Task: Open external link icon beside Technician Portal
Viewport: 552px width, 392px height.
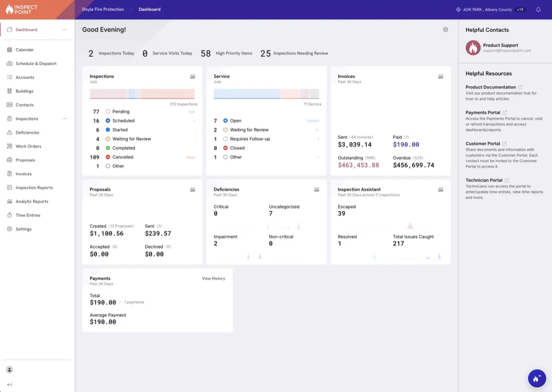Action: pos(507,180)
